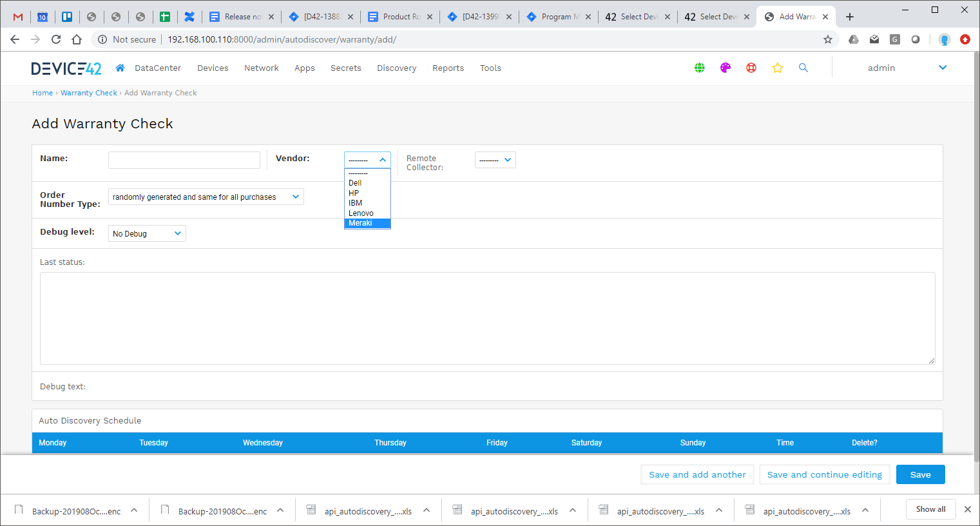This screenshot has height=526, width=980.
Task: Open the Remote Collector dropdown
Action: coord(495,160)
